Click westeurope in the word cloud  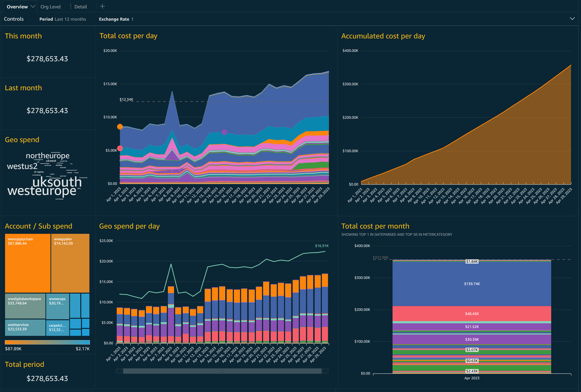coord(42,191)
